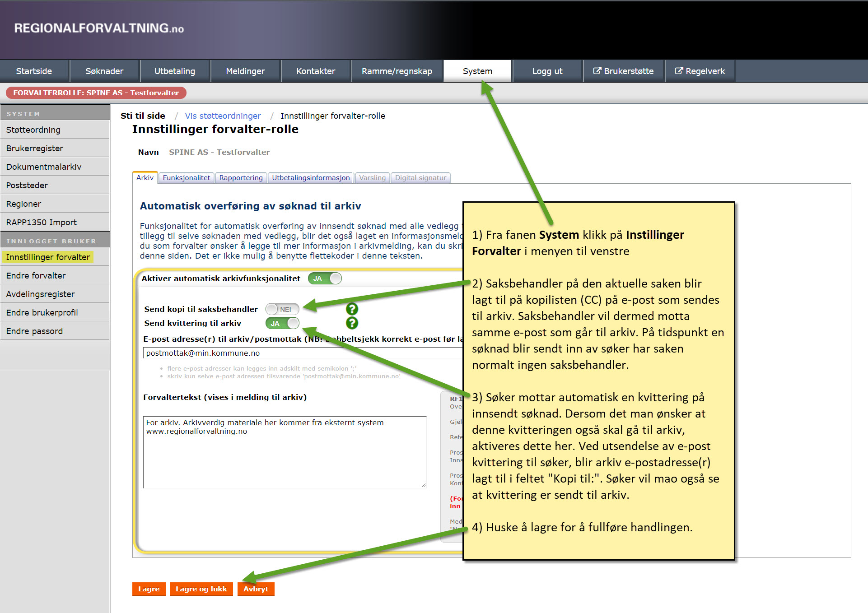Click into the Forvaltertekst text area
This screenshot has height=613, width=868.
pyautogui.click(x=285, y=451)
